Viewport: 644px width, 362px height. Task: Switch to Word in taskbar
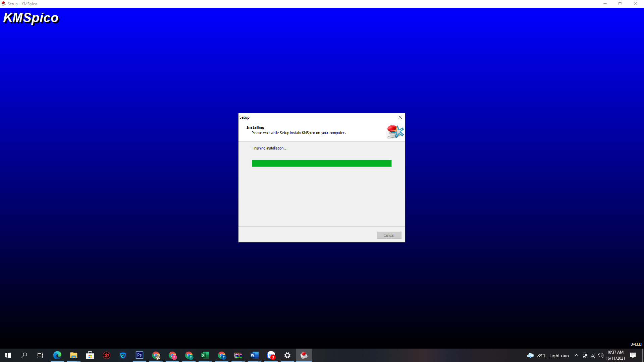tap(254, 355)
